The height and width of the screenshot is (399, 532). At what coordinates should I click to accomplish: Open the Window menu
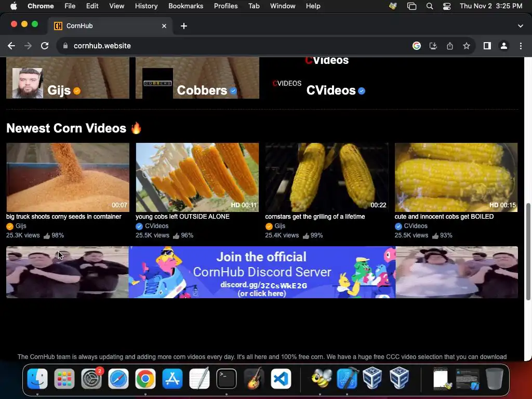coord(283,6)
